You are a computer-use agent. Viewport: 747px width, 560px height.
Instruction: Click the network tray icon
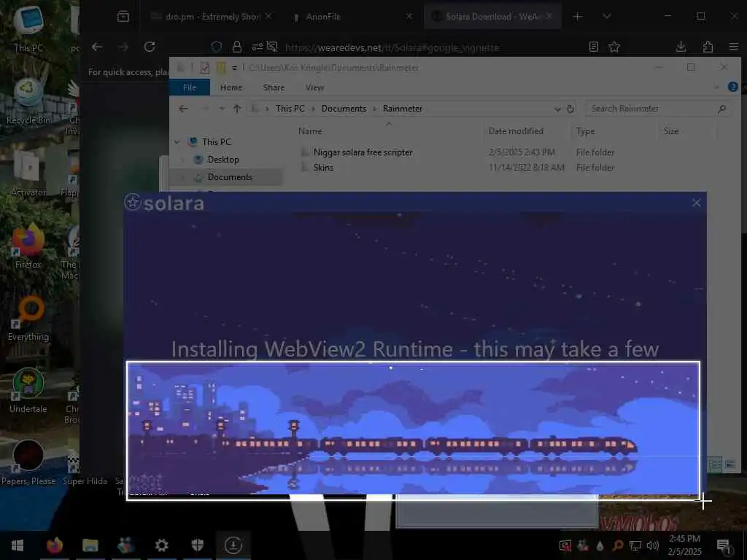[635, 545]
